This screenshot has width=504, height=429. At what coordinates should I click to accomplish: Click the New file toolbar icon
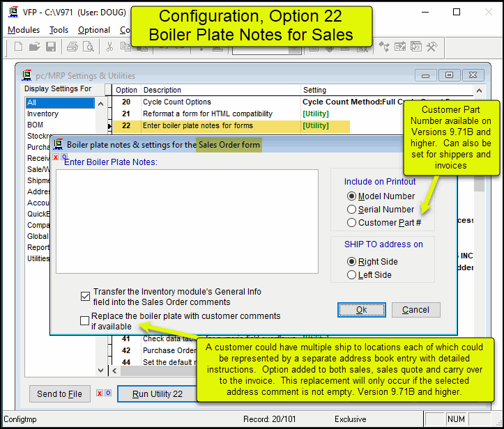coord(19,47)
